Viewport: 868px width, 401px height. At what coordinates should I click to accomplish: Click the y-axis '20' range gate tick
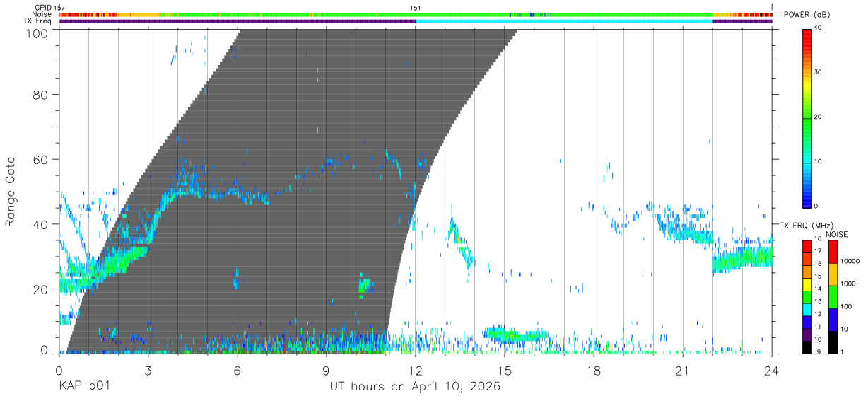[x=42, y=289]
